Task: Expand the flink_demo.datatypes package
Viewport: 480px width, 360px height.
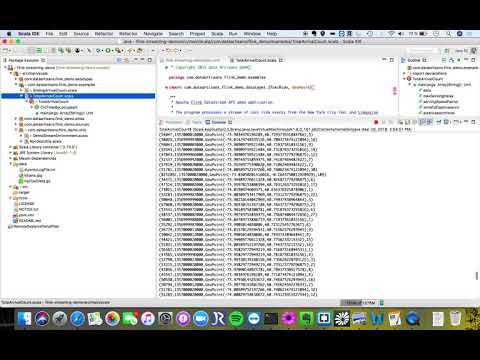Action: [x=16, y=79]
